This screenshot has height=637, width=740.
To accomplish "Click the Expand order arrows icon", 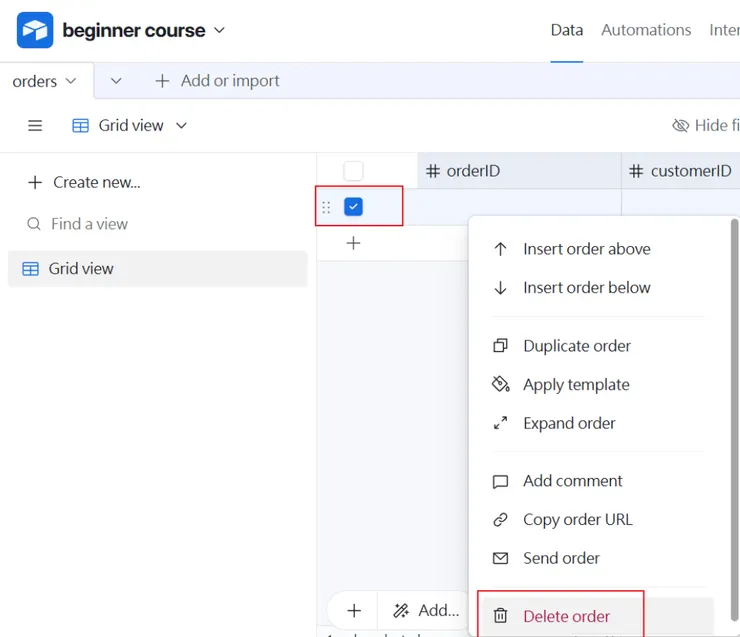I will 501,423.
